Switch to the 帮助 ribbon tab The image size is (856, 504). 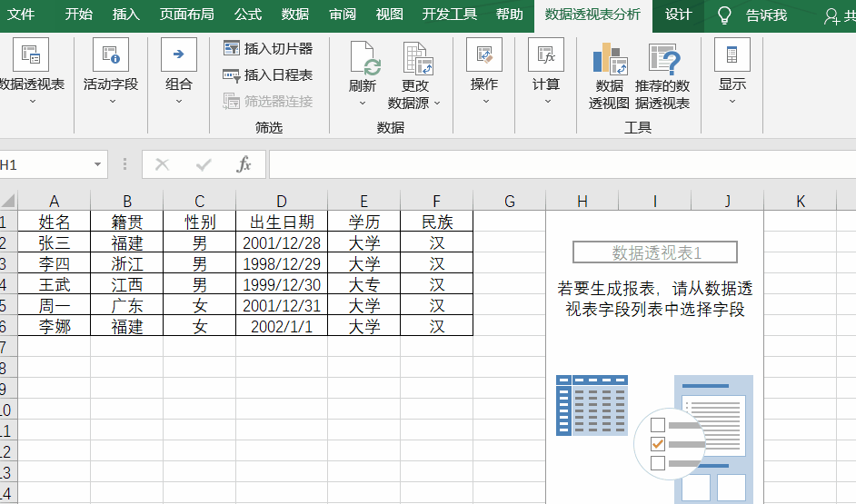point(510,15)
